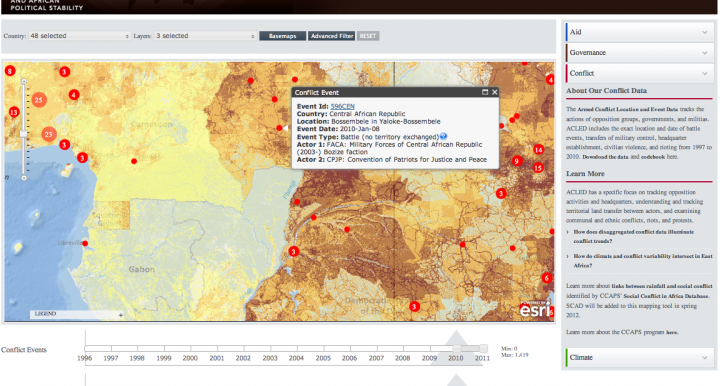Image resolution: width=720 pixels, height=386 pixels.
Task: Click the conflict cluster marker labeled 15
Action: 538,168
